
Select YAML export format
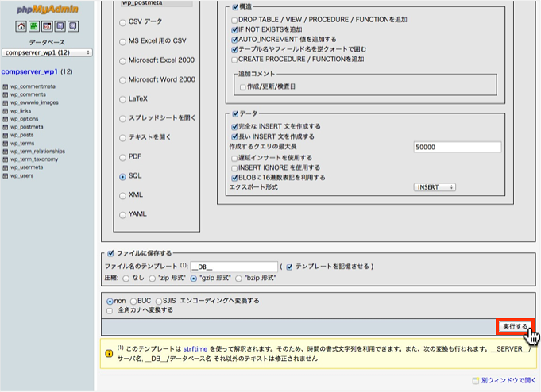pos(122,215)
